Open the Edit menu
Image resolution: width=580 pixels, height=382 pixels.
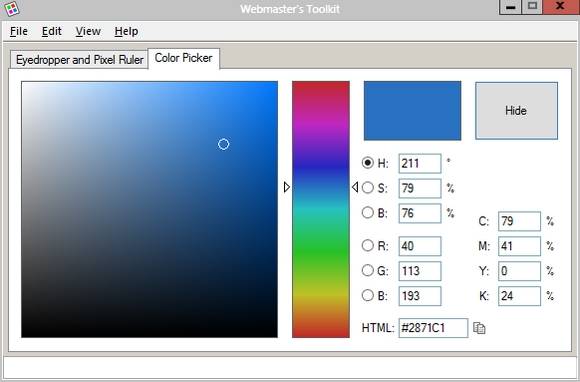tap(51, 31)
